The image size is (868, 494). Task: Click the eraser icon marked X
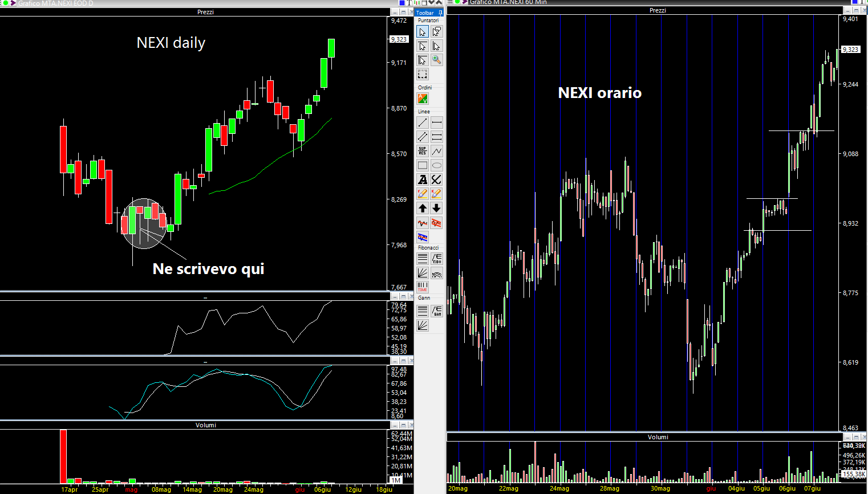(x=437, y=194)
